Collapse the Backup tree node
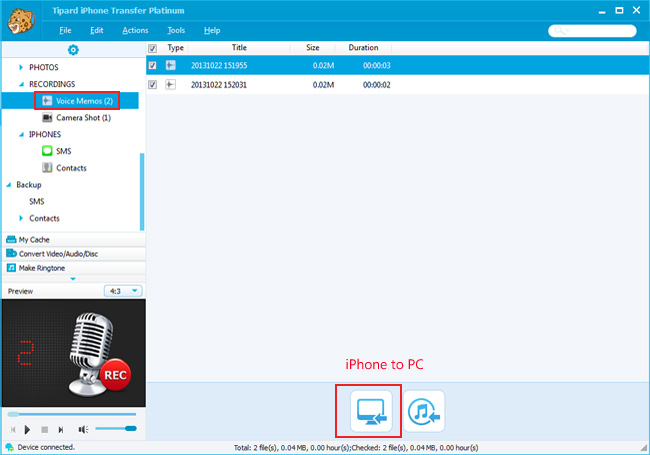650x455 pixels. [x=8, y=185]
